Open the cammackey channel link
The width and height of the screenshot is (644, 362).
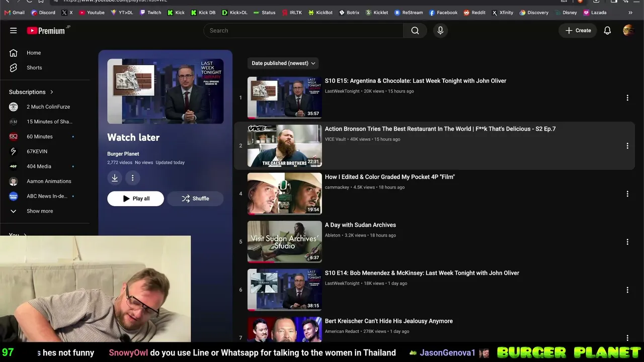click(337, 188)
